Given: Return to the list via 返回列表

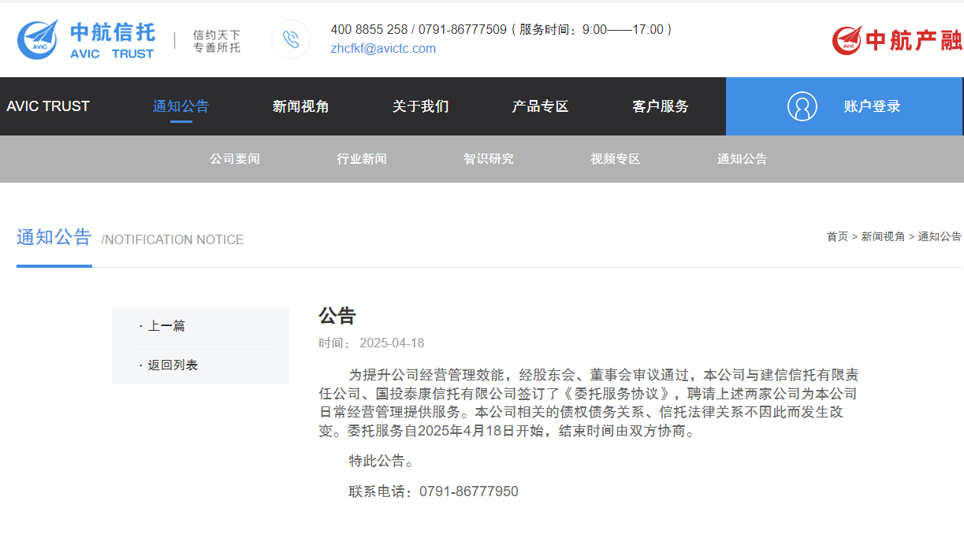Looking at the screenshot, I should point(173,365).
